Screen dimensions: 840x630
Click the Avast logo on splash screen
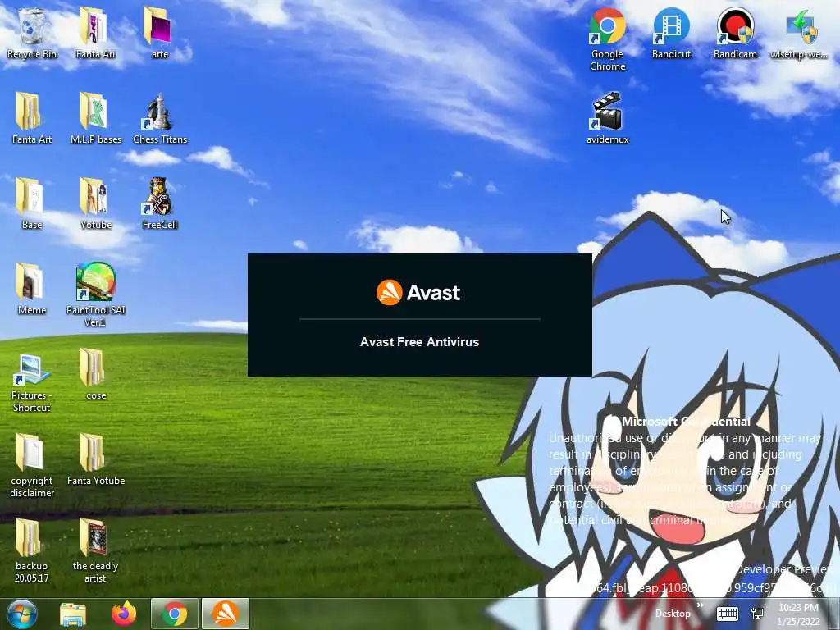click(x=418, y=293)
